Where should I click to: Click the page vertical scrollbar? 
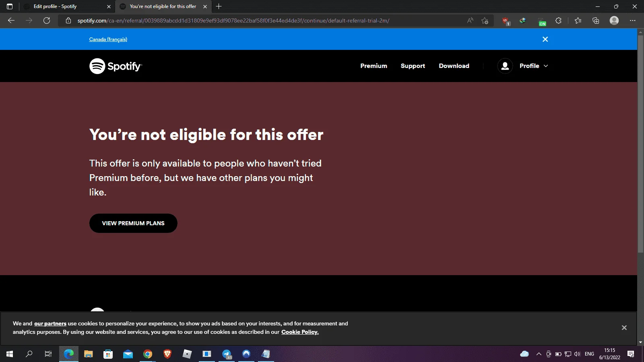640,144
